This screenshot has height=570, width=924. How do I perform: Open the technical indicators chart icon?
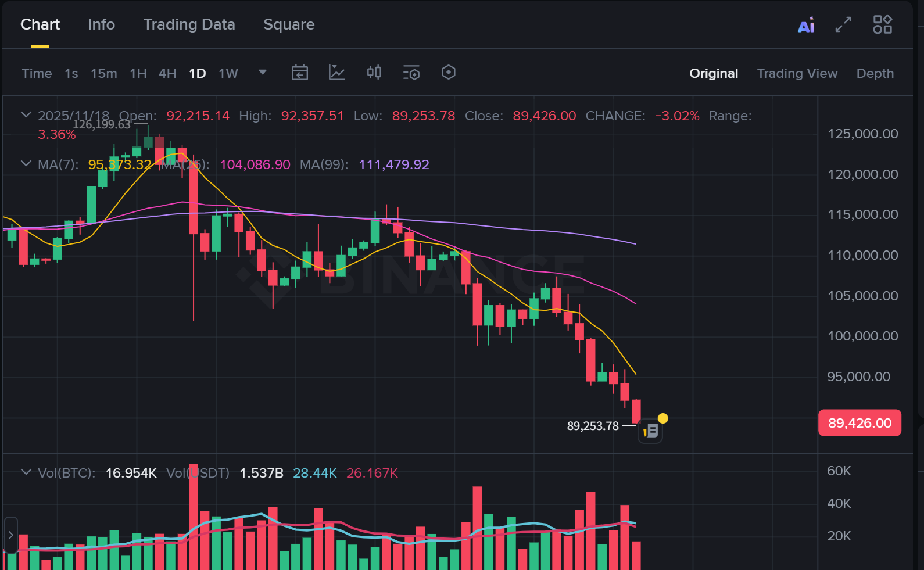[337, 73]
